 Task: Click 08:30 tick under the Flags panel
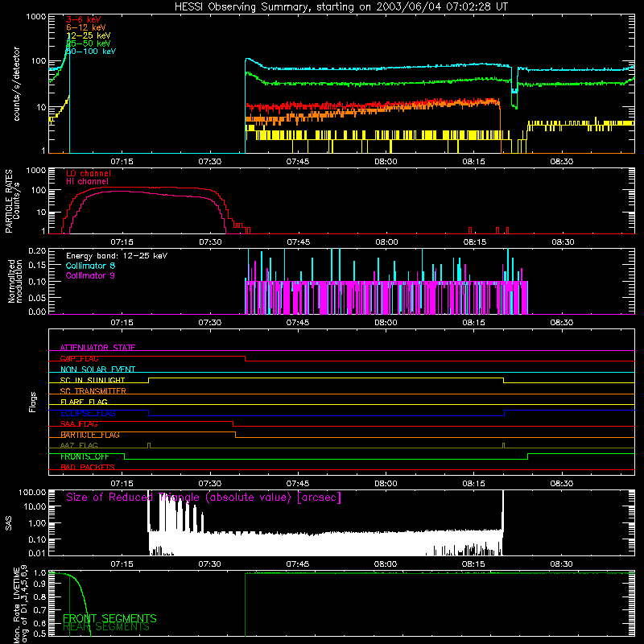point(561,484)
